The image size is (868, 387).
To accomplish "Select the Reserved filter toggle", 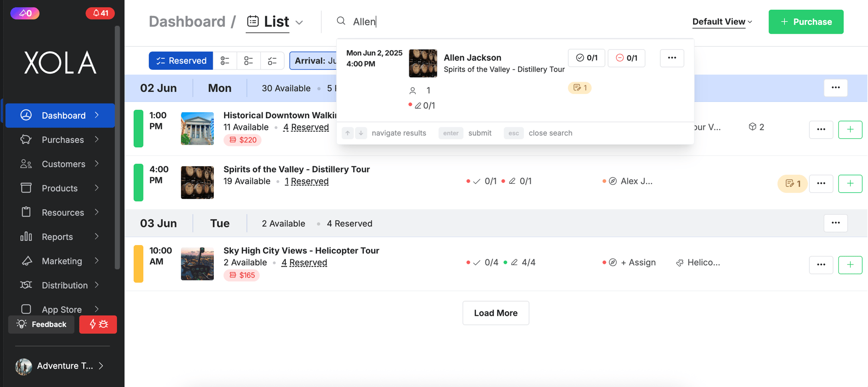I will 181,60.
